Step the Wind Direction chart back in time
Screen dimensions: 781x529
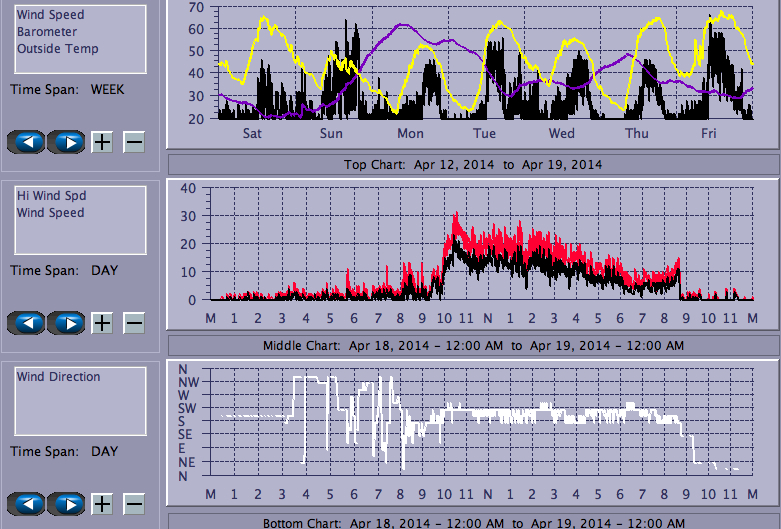point(27,504)
